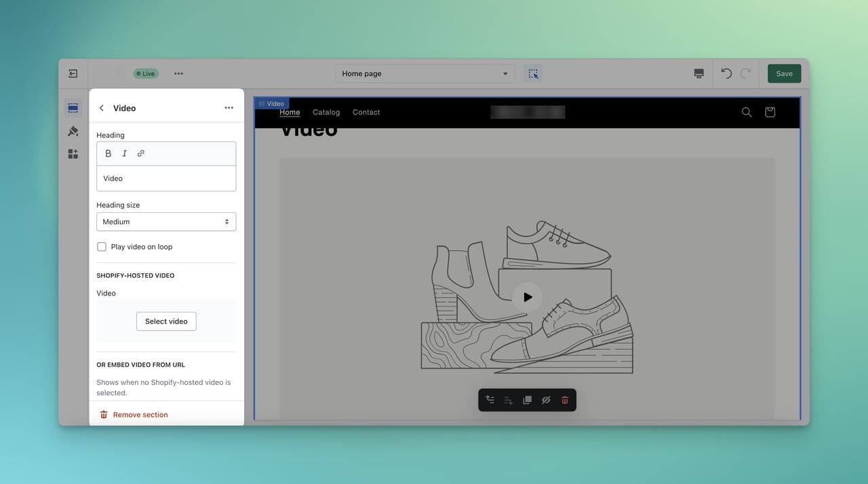The width and height of the screenshot is (868, 484).
Task: Delete section with red trash icon
Action: tap(565, 400)
